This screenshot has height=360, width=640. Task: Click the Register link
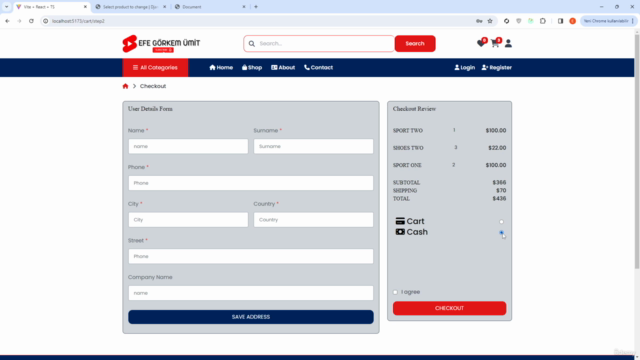point(497,68)
